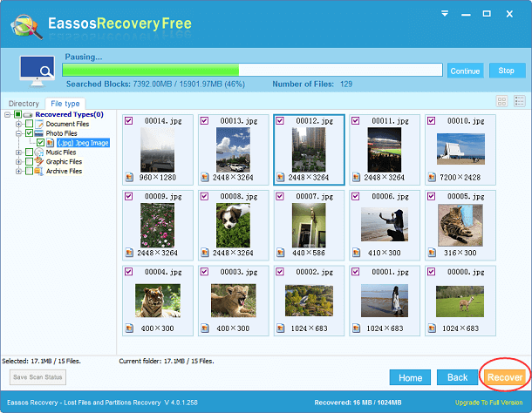Click the Searched Blocks status text

click(x=155, y=85)
